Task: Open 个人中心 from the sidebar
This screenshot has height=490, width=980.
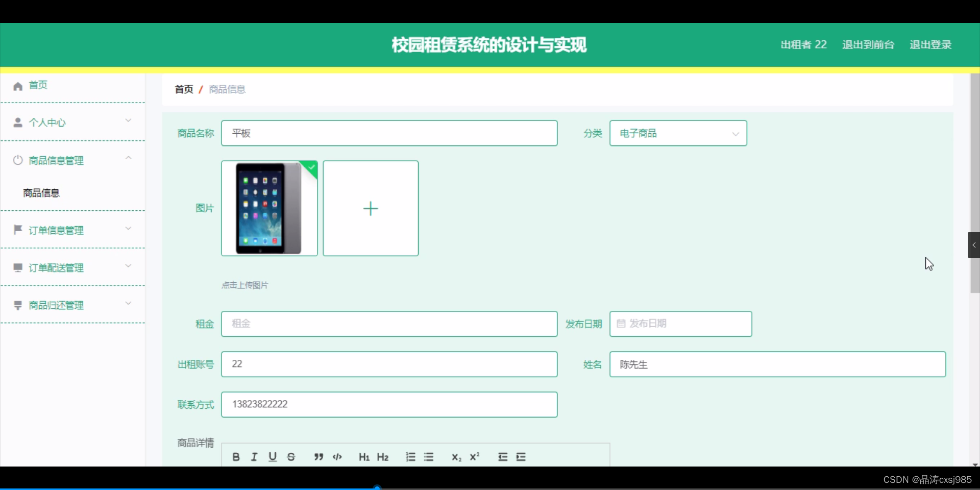Action: click(x=47, y=122)
